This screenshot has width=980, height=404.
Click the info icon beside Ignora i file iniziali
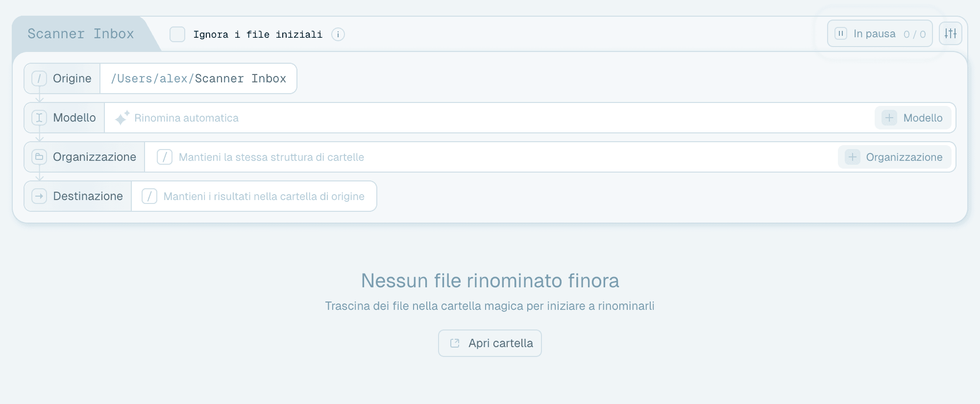(338, 34)
